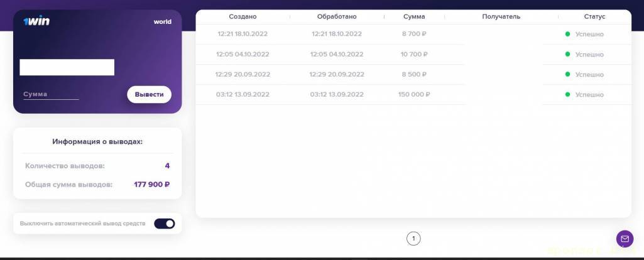Viewport: 644px width, 260px height.
Task: Click the total withdrawals sum 177 900 ₽
Action: (x=151, y=185)
